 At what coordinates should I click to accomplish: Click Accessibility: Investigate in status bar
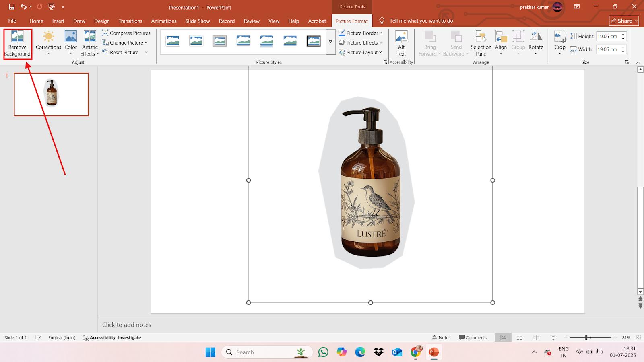(x=112, y=337)
